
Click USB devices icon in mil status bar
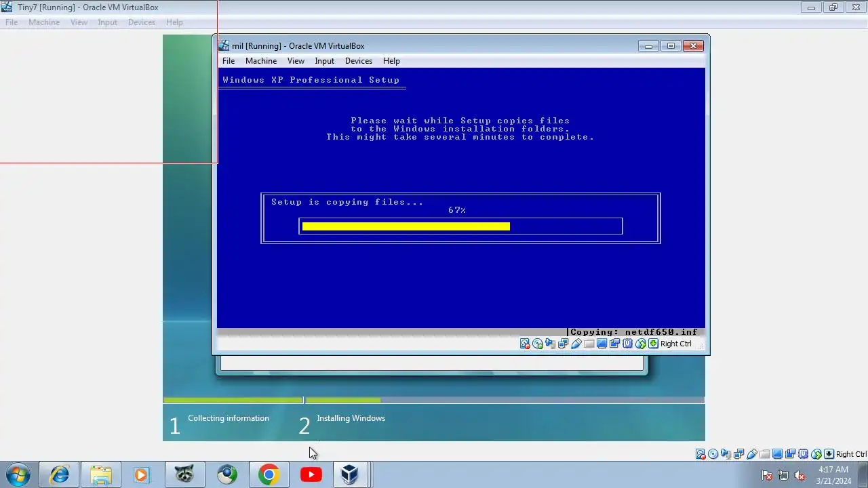576,344
